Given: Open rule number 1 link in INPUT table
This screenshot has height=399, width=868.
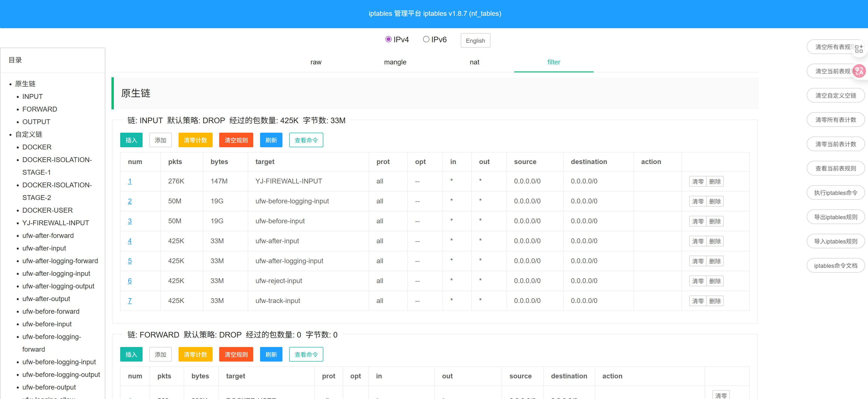Looking at the screenshot, I should click(130, 181).
